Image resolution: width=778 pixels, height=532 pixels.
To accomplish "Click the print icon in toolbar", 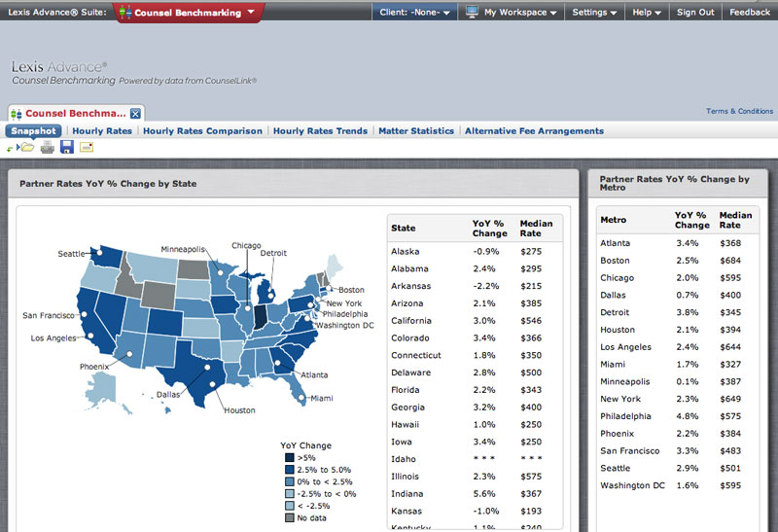I will point(47,147).
